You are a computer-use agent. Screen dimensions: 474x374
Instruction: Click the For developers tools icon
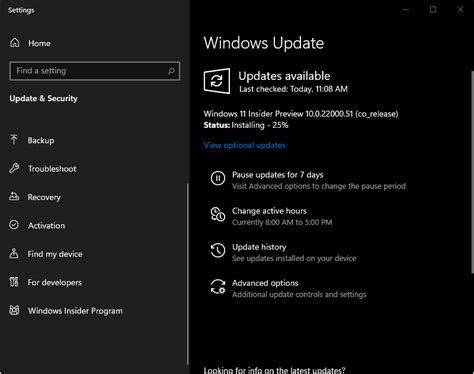[14, 282]
